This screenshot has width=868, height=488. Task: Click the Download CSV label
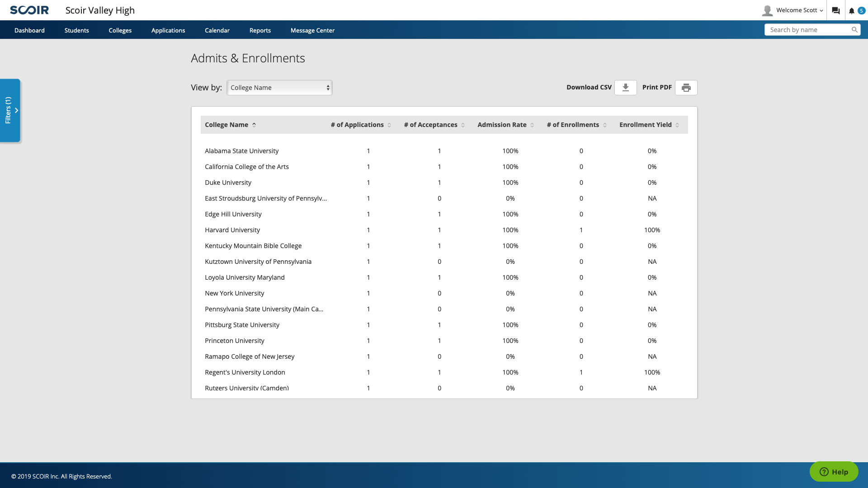[x=589, y=87]
